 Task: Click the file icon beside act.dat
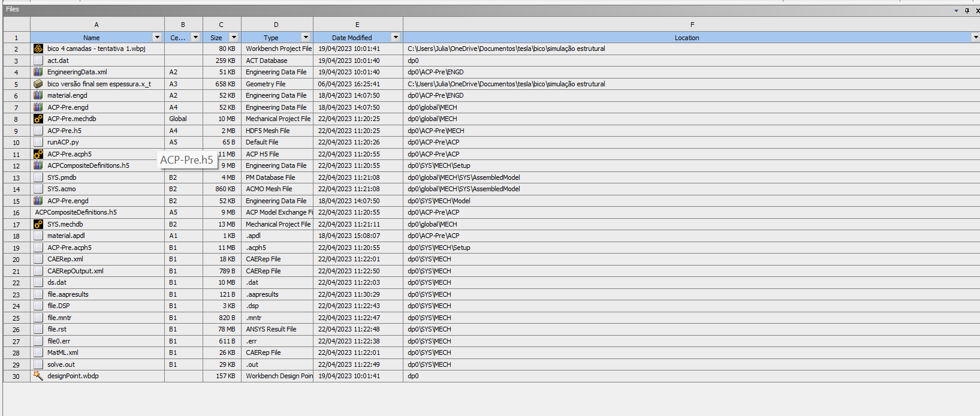coord(38,61)
